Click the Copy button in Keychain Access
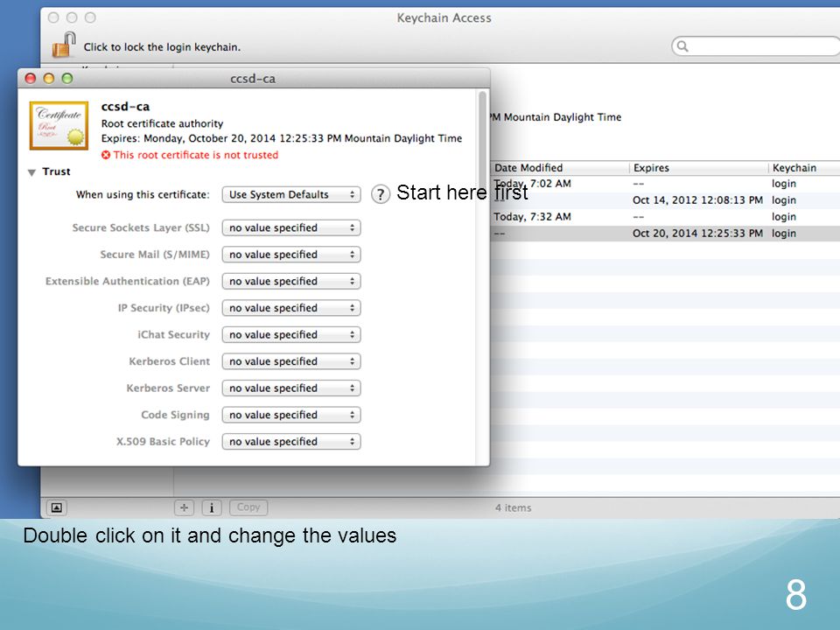The height and width of the screenshot is (630, 840). point(248,507)
